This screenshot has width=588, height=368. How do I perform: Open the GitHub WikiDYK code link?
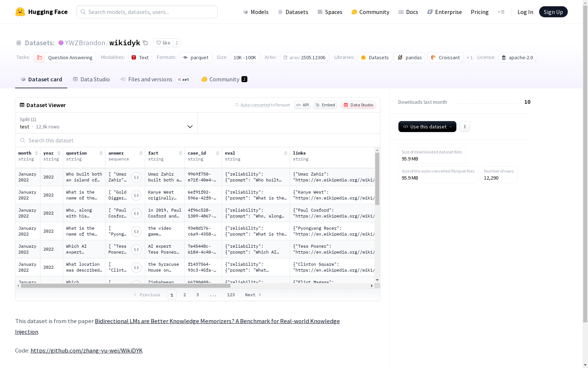(86, 350)
